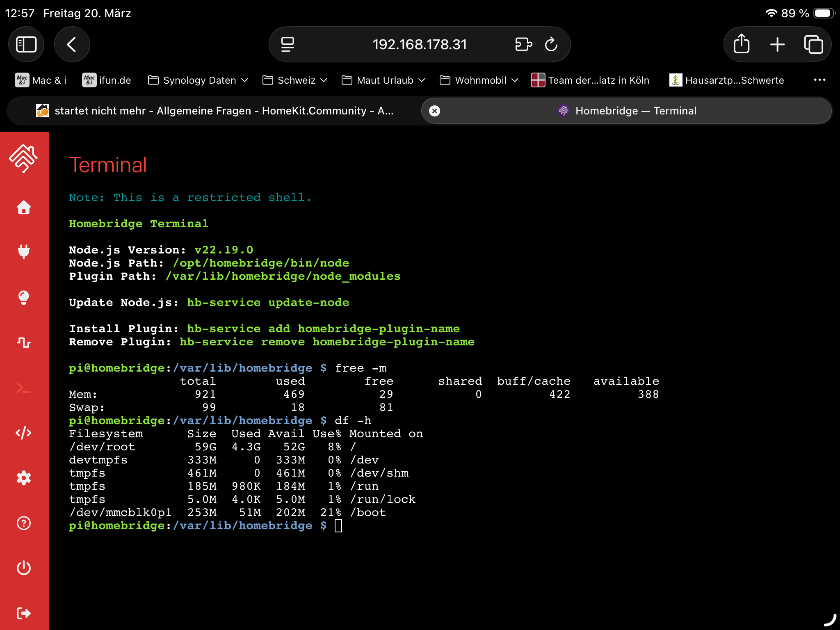This screenshot has height=630, width=840.
Task: Open Homebridge home dashboard icon
Action: [x=24, y=208]
